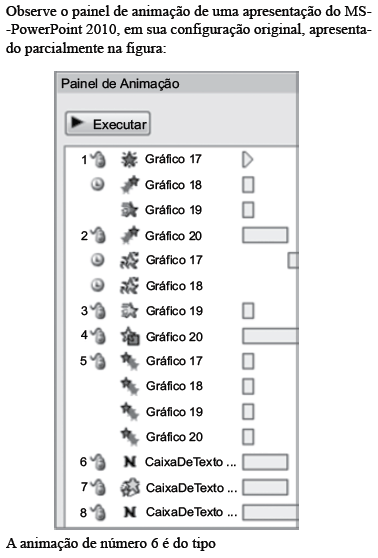Select second Gráfico 17 entry with clock
Screen dimensions: 378x558
182,260
